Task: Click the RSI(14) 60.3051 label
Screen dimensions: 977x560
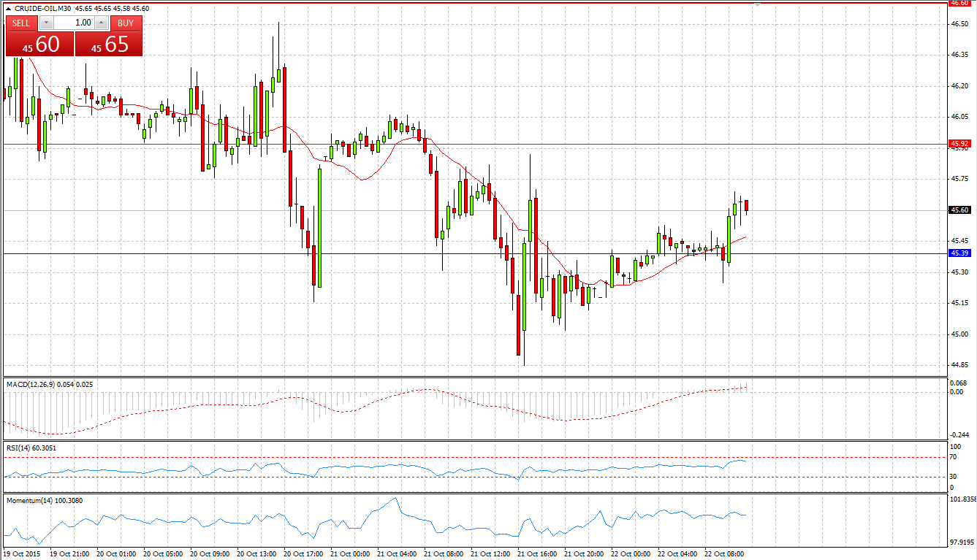Action: pos(31,448)
